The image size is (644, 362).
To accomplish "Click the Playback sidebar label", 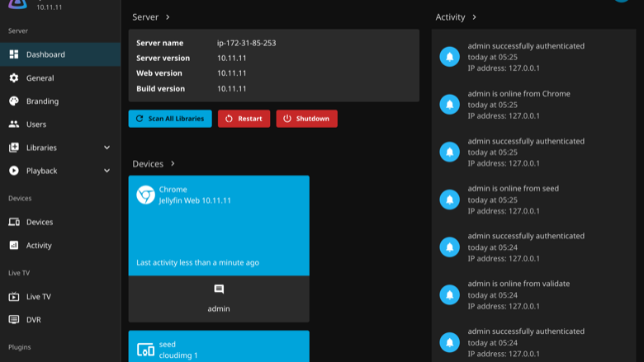I will click(x=41, y=171).
